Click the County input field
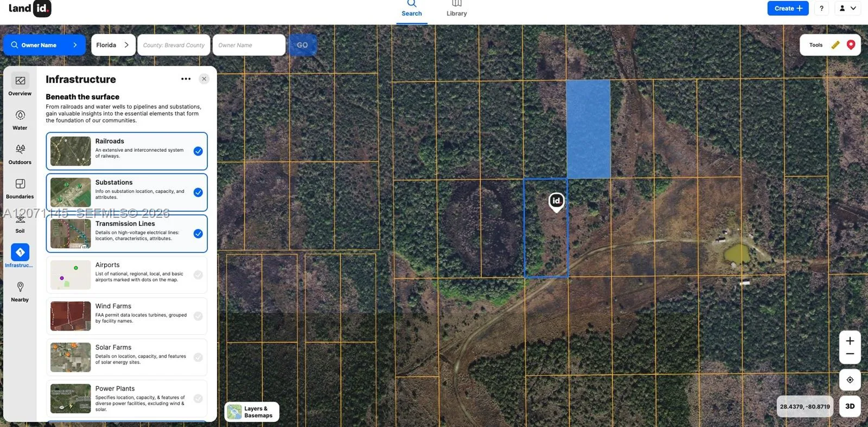This screenshot has width=868, height=427. click(174, 45)
